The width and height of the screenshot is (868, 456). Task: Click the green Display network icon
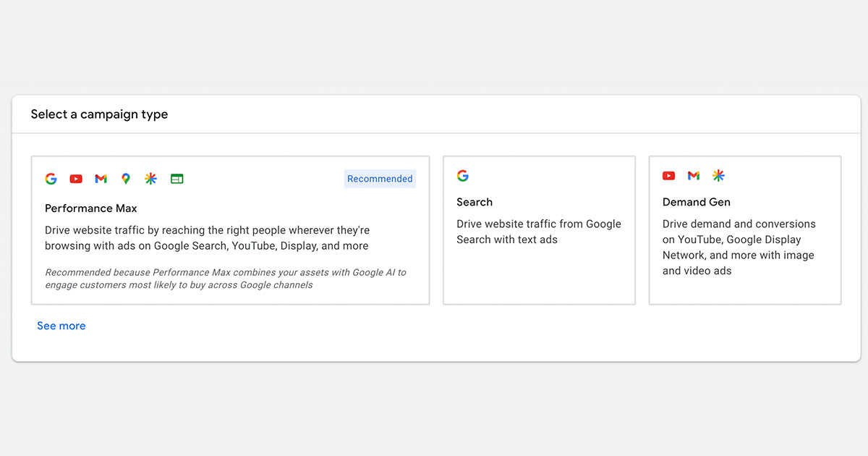point(177,179)
